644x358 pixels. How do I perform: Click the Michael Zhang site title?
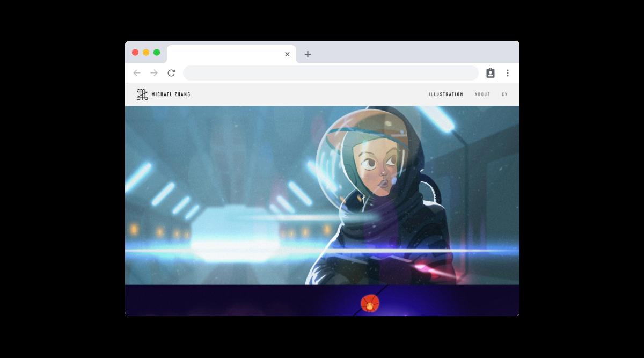[x=171, y=94]
